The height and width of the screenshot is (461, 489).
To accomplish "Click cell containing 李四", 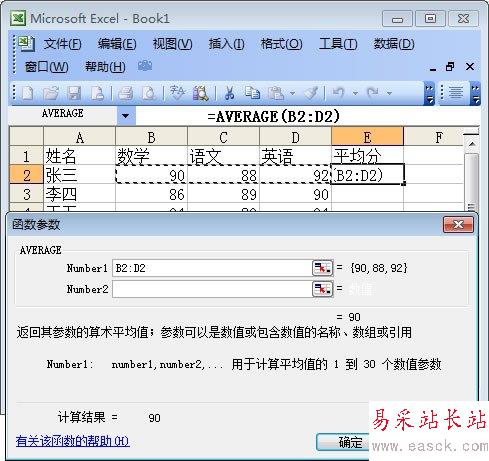I will click(x=79, y=194).
